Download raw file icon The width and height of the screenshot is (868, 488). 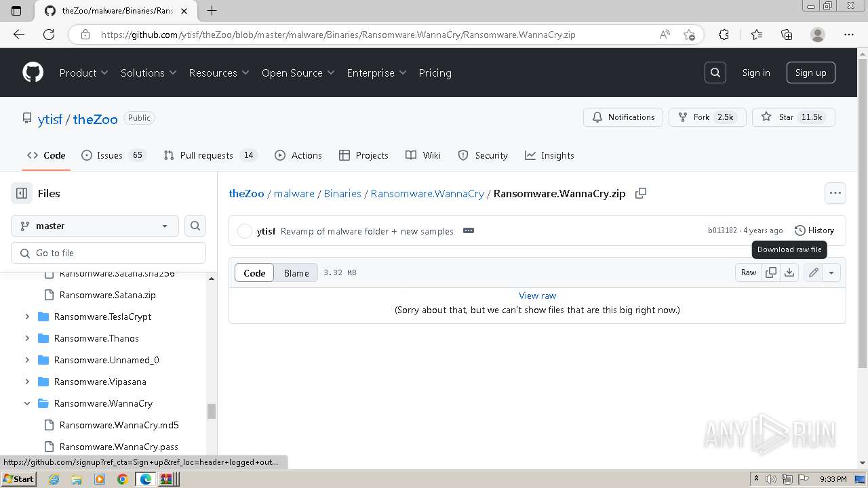coord(789,272)
